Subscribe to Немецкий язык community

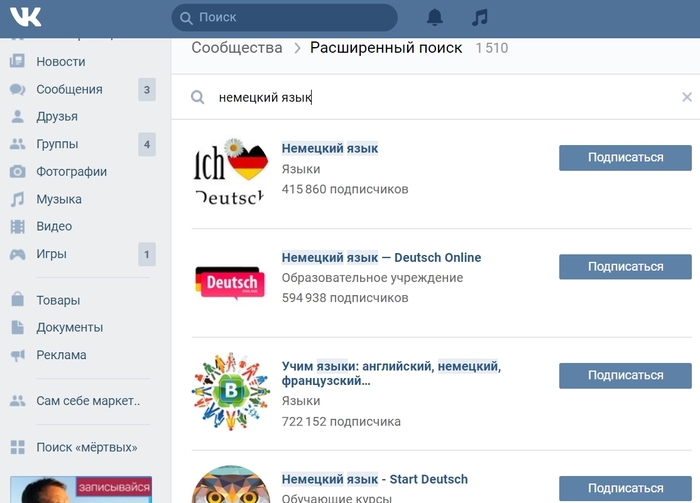(625, 158)
